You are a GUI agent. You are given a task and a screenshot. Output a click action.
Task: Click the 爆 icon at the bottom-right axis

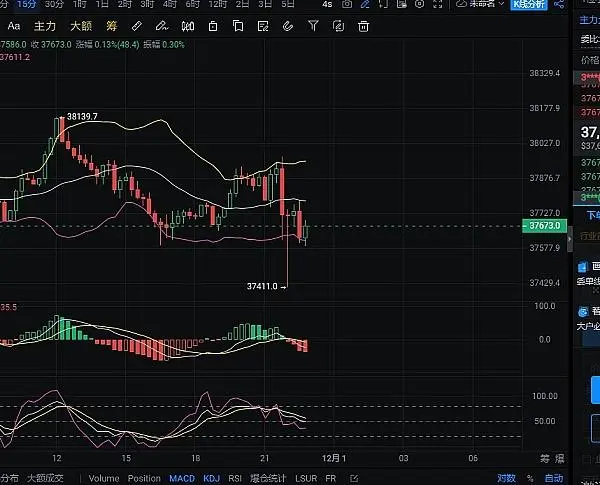coord(559,458)
